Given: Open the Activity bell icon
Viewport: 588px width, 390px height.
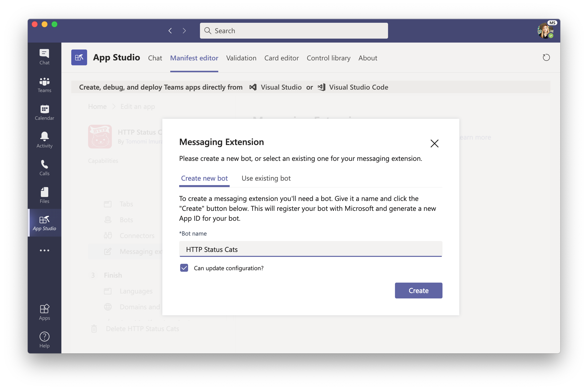Looking at the screenshot, I should point(44,140).
